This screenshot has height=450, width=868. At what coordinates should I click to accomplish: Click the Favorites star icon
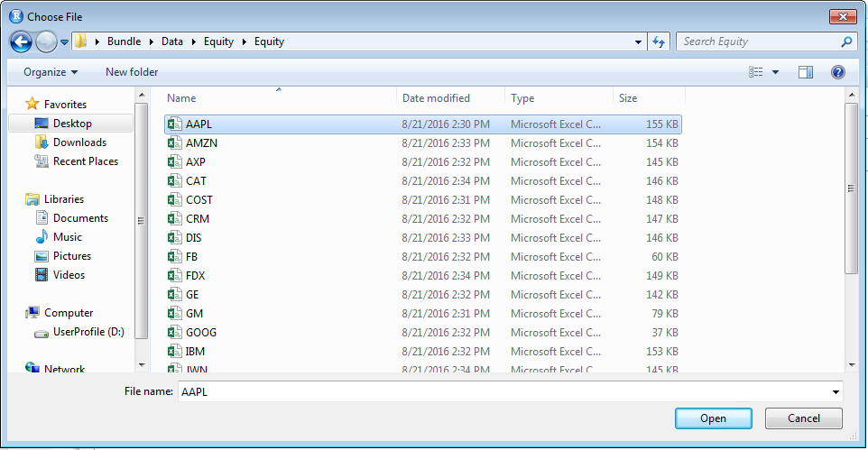coord(32,104)
